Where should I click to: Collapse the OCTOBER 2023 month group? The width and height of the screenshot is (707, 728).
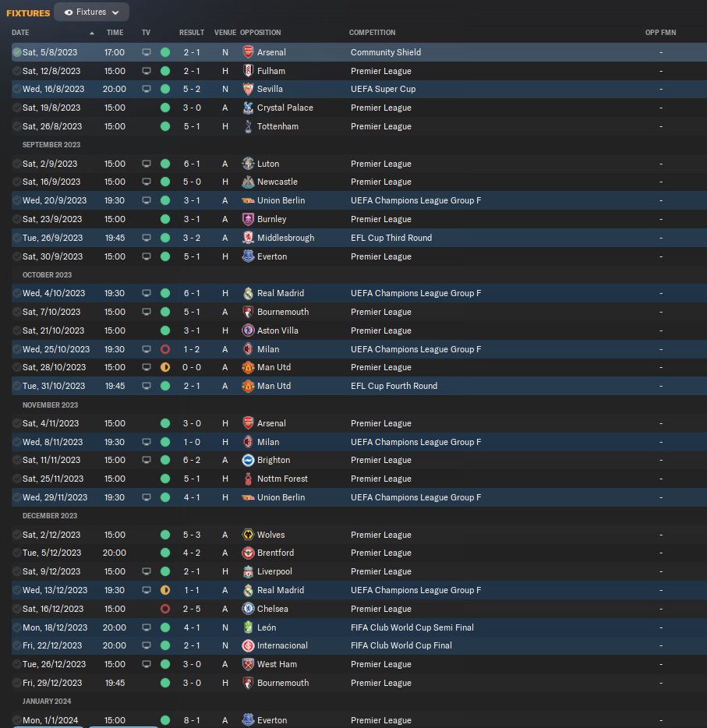pos(47,275)
